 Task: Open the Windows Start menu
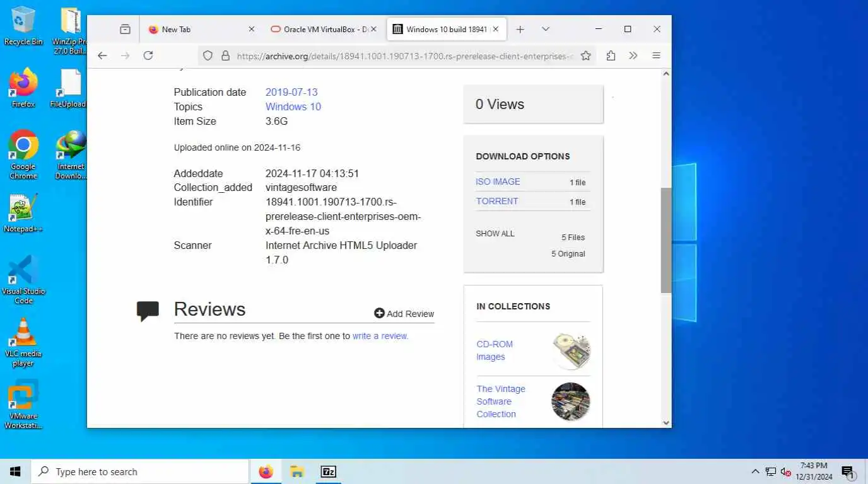[x=15, y=471]
